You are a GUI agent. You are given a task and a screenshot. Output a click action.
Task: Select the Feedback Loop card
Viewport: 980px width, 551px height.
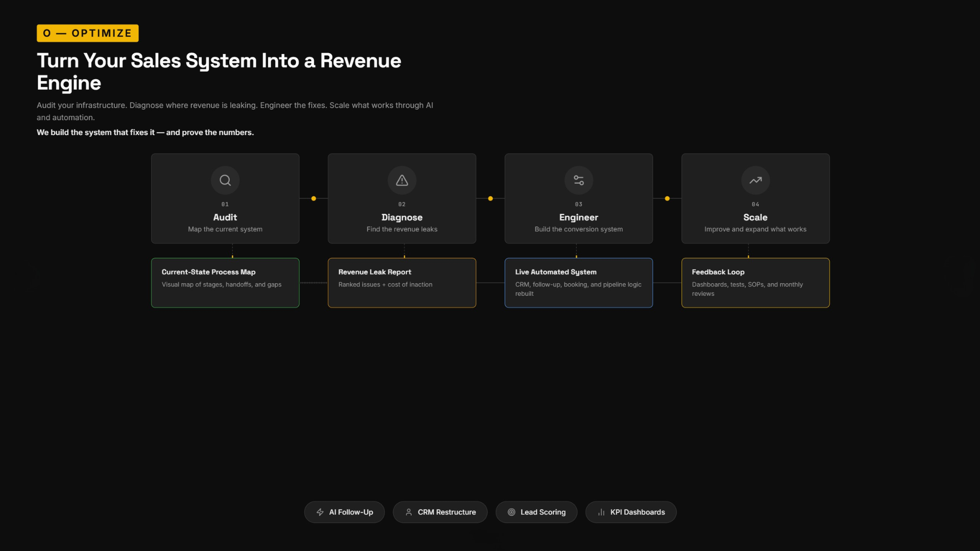point(755,283)
